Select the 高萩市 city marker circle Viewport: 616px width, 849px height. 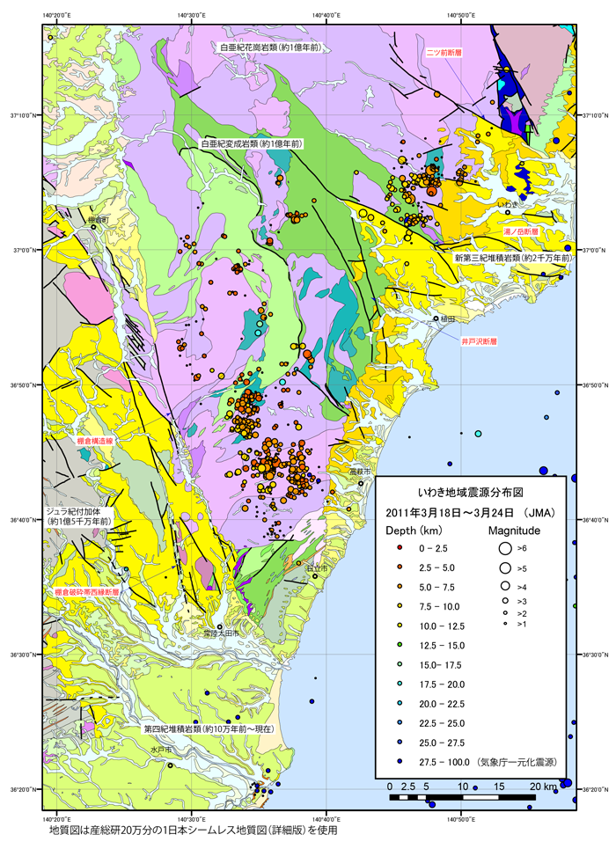click(361, 484)
